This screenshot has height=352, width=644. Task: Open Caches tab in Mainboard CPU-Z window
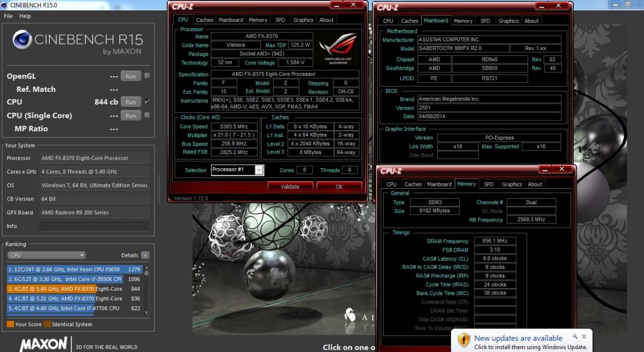pyautogui.click(x=409, y=21)
